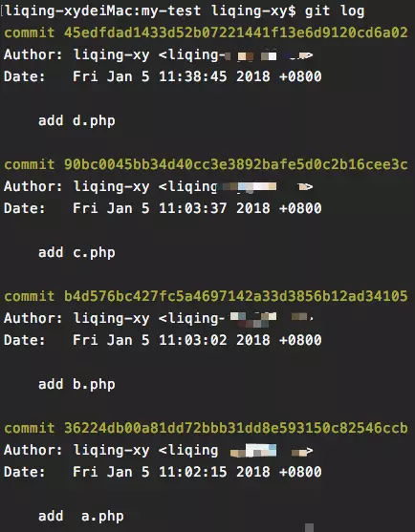Screen dimensions: 415x532
Task: Click the 'add c.php' commit message
Action: point(76,253)
